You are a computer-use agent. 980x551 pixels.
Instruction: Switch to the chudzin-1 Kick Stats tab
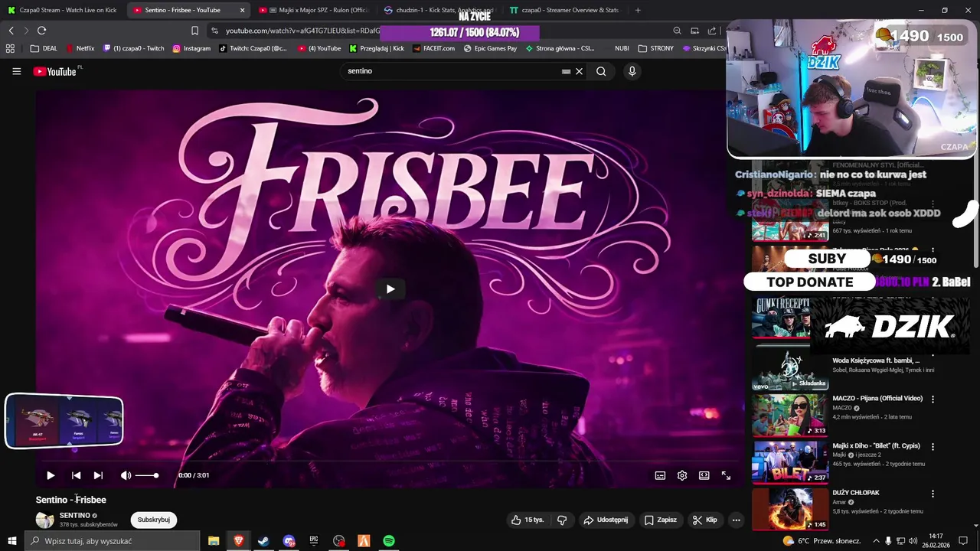tap(439, 10)
